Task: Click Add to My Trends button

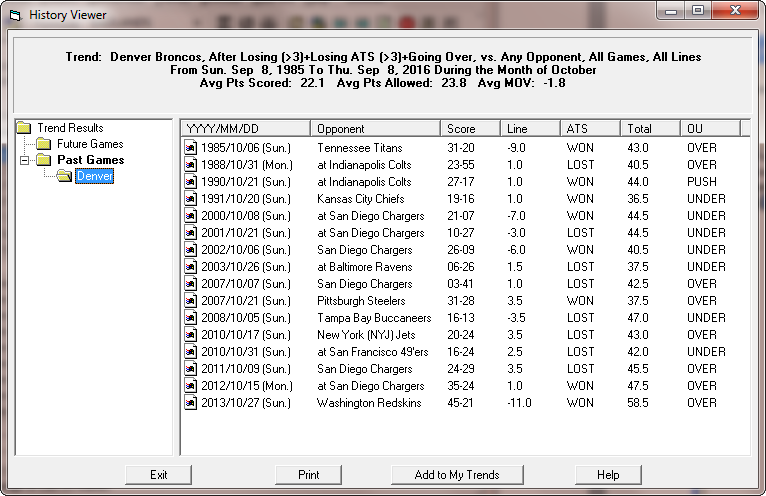Action: 457,474
